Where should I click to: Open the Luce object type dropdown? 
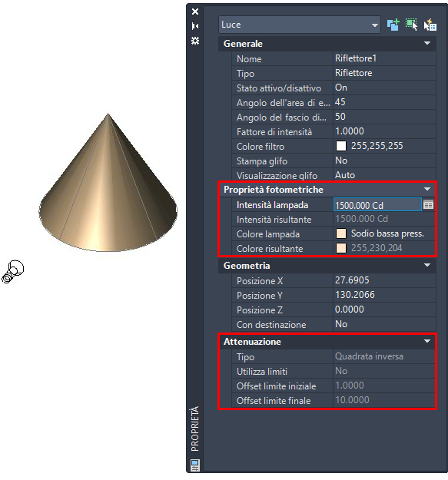(x=300, y=25)
